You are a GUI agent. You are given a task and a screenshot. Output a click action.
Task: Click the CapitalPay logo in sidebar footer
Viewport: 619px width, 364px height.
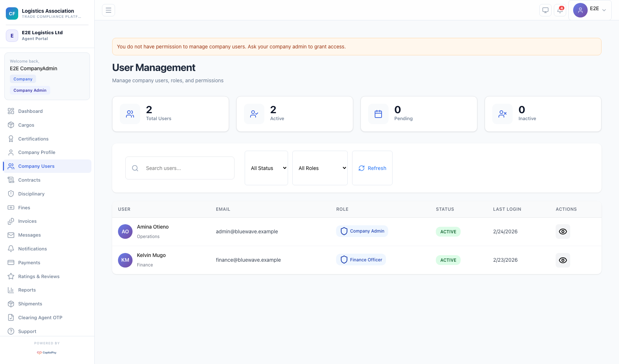[47, 352]
